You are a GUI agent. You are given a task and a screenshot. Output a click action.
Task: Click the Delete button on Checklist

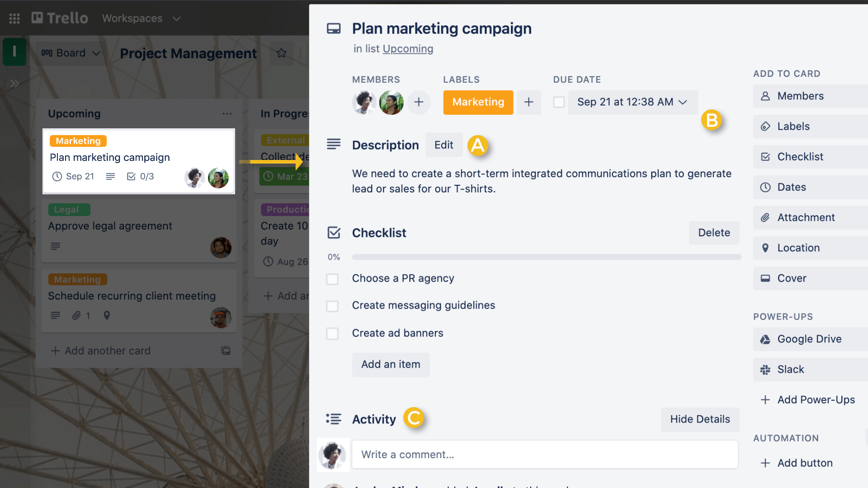coord(714,232)
